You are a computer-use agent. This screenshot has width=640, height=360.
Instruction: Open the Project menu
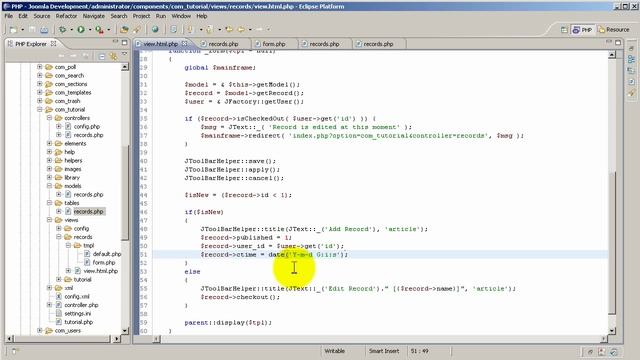tap(141, 16)
